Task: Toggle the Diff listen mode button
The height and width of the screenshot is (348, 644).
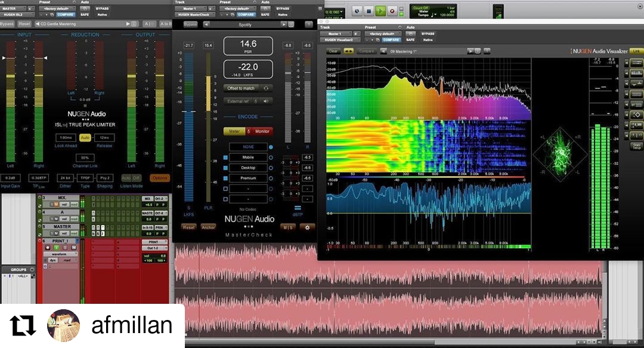Action: pyautogui.click(x=136, y=178)
